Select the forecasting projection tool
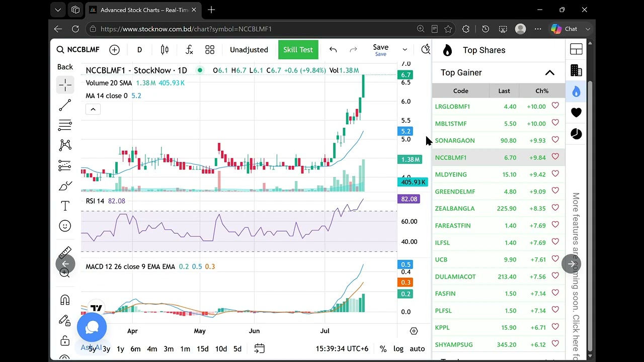This screenshot has width=644, height=362. click(x=65, y=165)
